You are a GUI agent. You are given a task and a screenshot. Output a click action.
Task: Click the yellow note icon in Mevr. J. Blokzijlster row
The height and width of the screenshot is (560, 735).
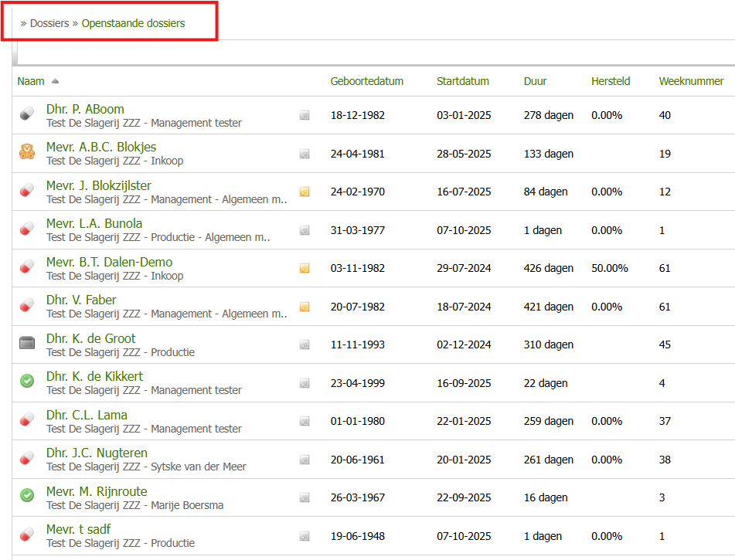(305, 192)
